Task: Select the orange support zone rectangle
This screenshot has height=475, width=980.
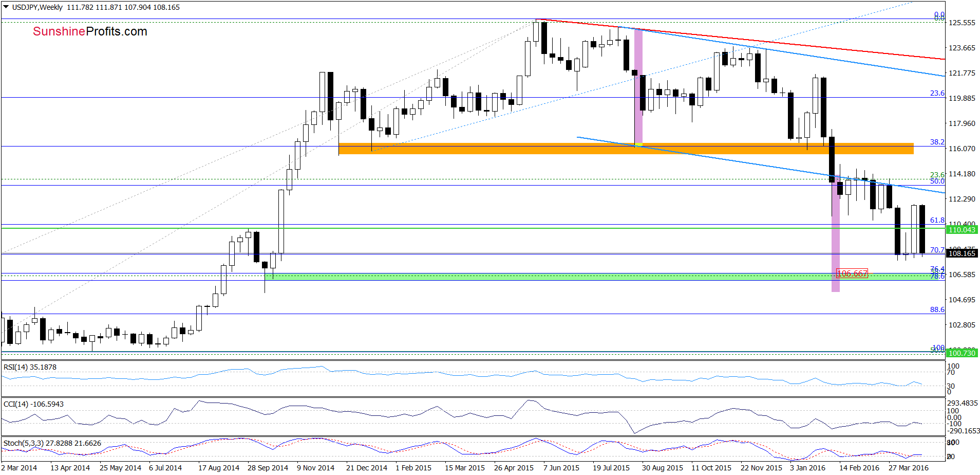Action: click(626, 149)
